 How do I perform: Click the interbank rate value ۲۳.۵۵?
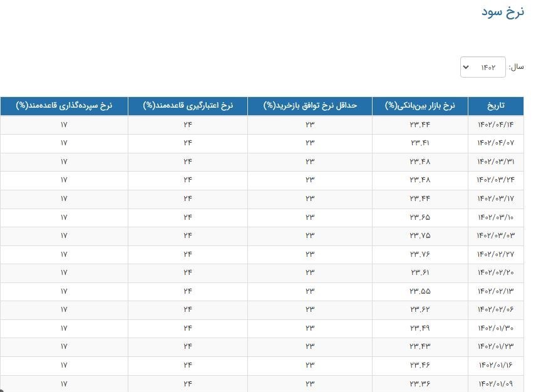coord(420,291)
